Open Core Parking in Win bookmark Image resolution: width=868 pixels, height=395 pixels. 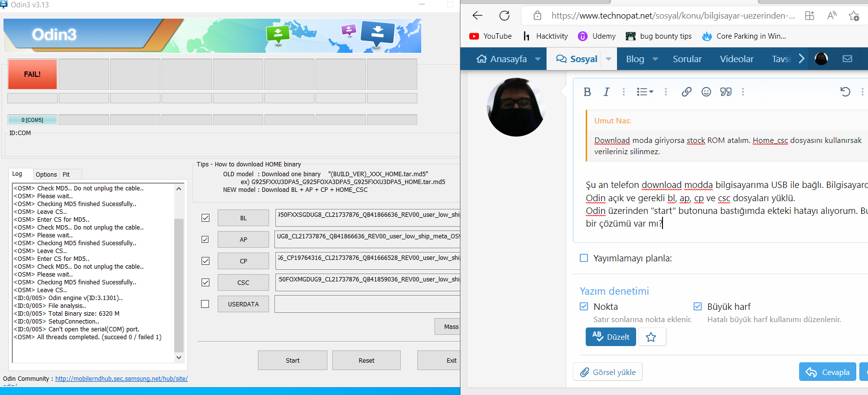pos(744,36)
